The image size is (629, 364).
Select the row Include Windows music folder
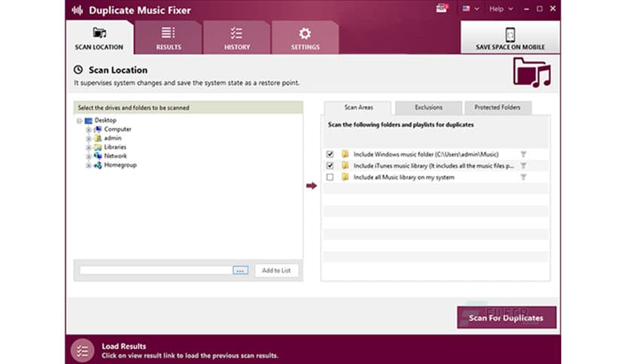pos(436,154)
